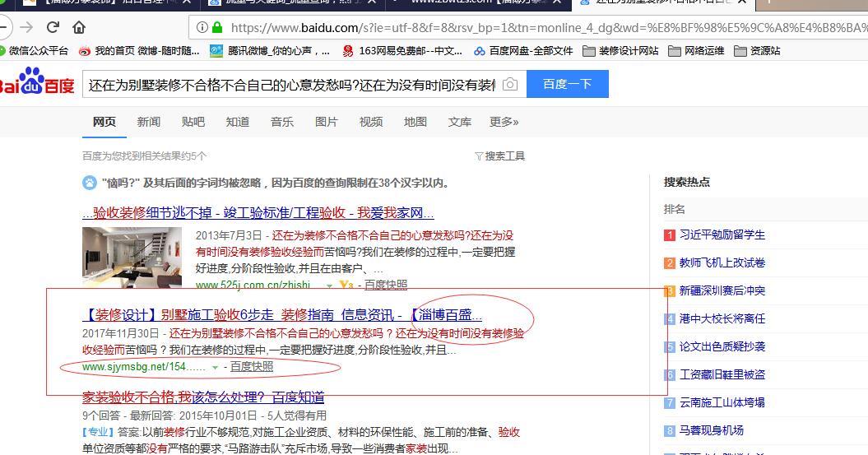The image size is (868, 455).
Task: Open 搜索工具 filter options
Action: pyautogui.click(x=500, y=156)
